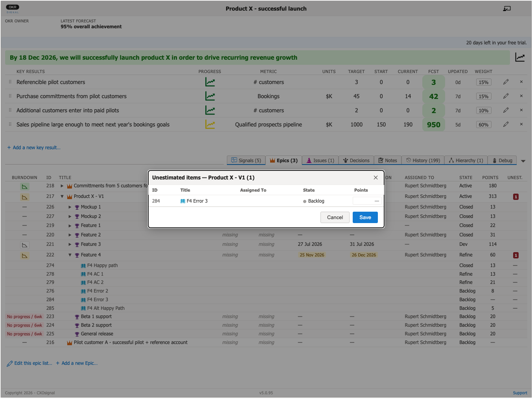Open the cast/presentation icon at top right
The image size is (532, 399).
click(507, 9)
